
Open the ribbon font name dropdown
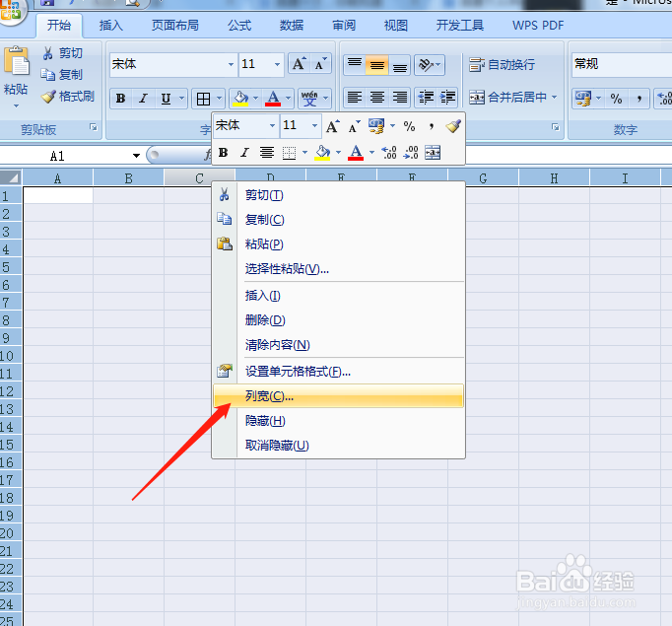click(x=231, y=64)
